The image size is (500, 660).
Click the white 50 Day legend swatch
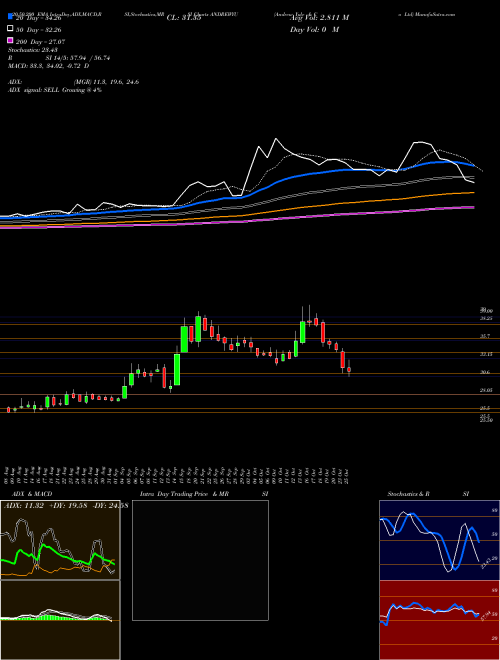pyautogui.click(x=10, y=29)
